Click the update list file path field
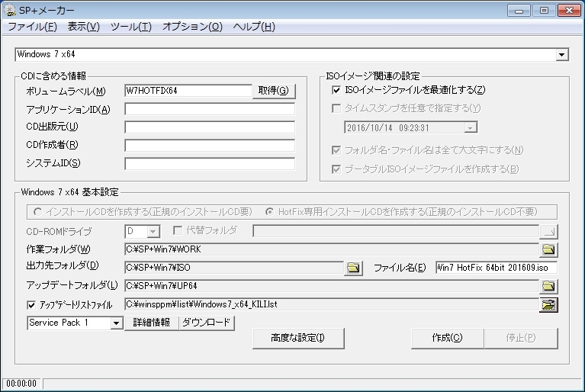 tap(332, 305)
